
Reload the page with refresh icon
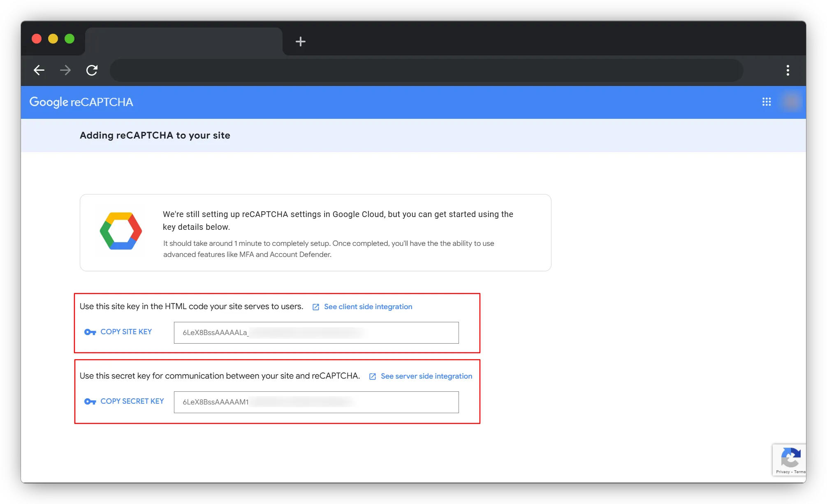coord(92,70)
